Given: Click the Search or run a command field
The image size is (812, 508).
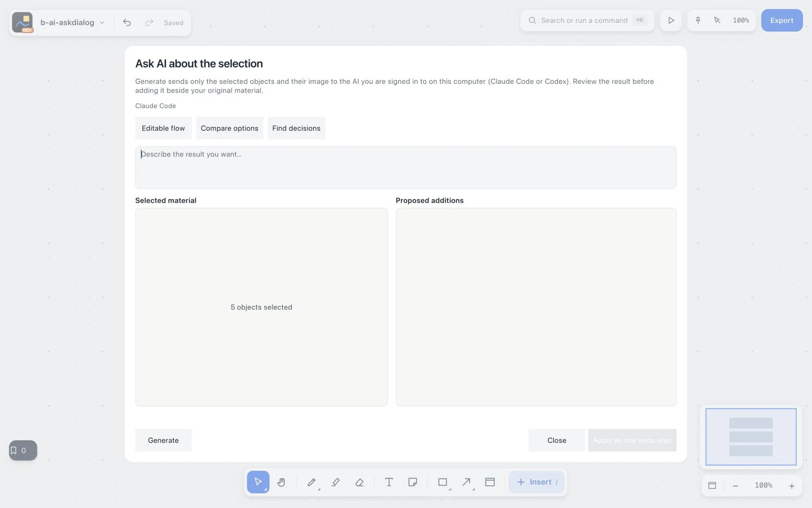Looking at the screenshot, I should click(587, 21).
